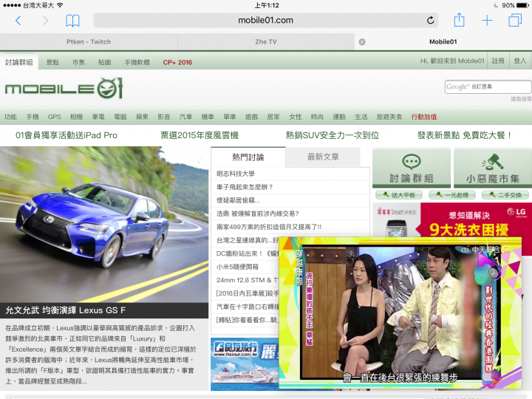This screenshot has width=532, height=399.
Task: Open the 01會員獨享活動送iPad Pro promo
Action: [x=66, y=135]
